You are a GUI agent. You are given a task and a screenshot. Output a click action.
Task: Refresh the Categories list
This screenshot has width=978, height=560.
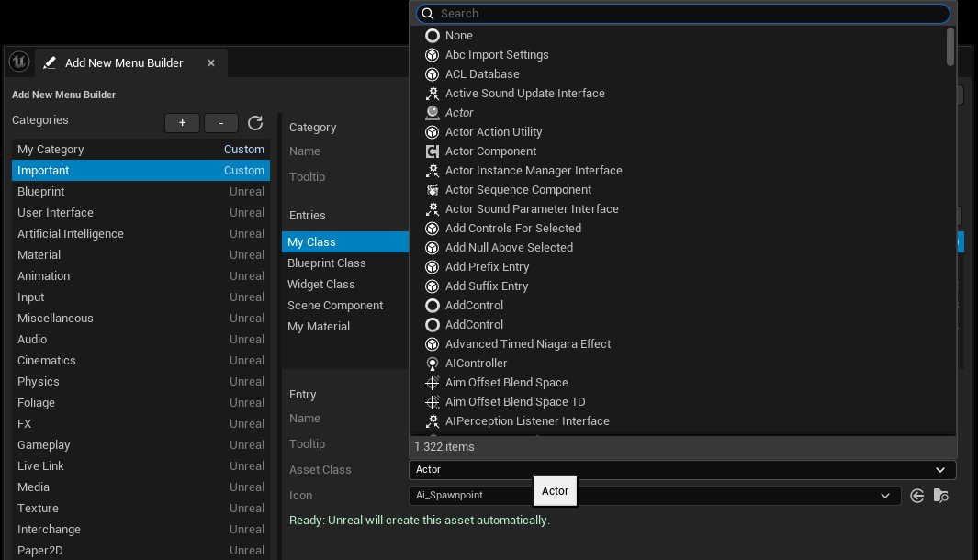click(255, 123)
